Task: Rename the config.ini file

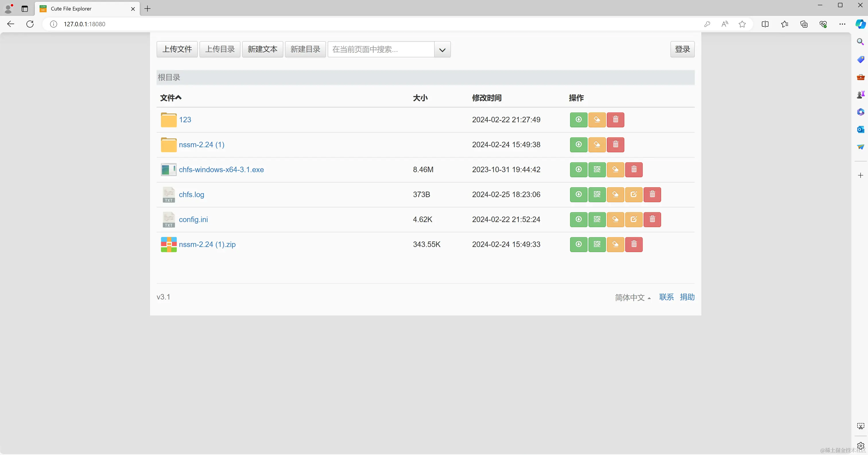Action: [x=615, y=219]
